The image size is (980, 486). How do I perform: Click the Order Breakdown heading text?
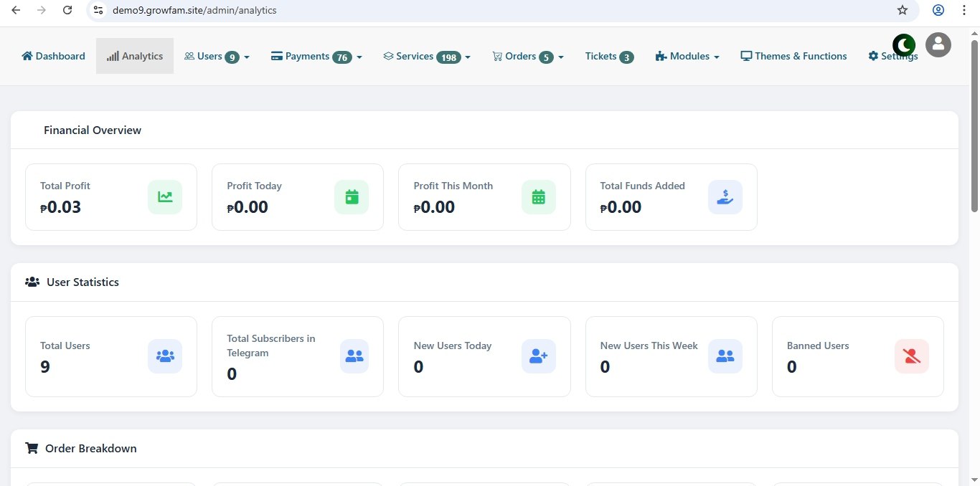pos(91,448)
